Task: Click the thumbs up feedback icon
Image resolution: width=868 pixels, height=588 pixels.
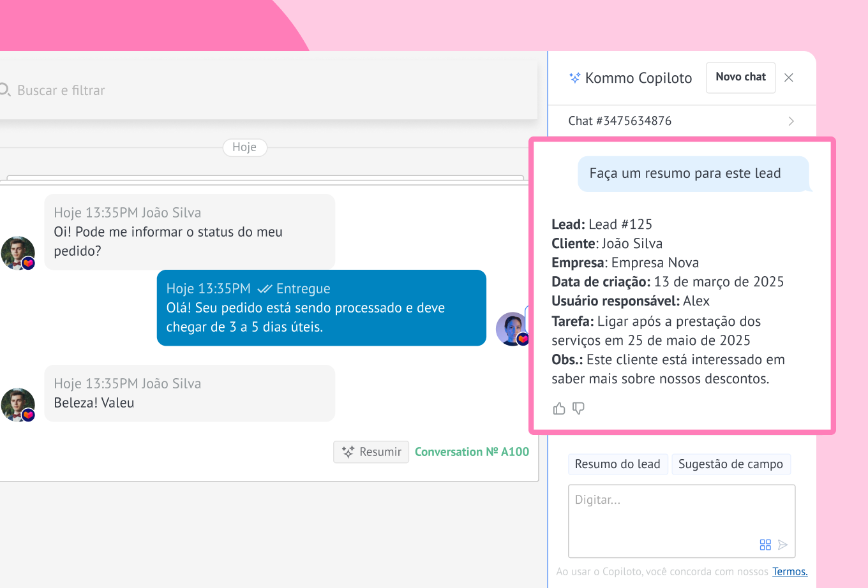Action: coord(559,408)
